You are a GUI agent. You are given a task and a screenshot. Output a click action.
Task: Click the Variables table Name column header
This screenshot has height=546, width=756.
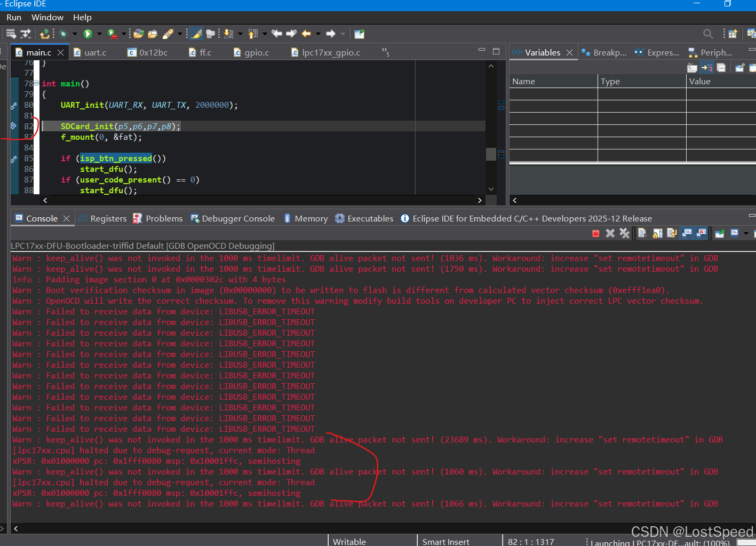[x=553, y=81]
